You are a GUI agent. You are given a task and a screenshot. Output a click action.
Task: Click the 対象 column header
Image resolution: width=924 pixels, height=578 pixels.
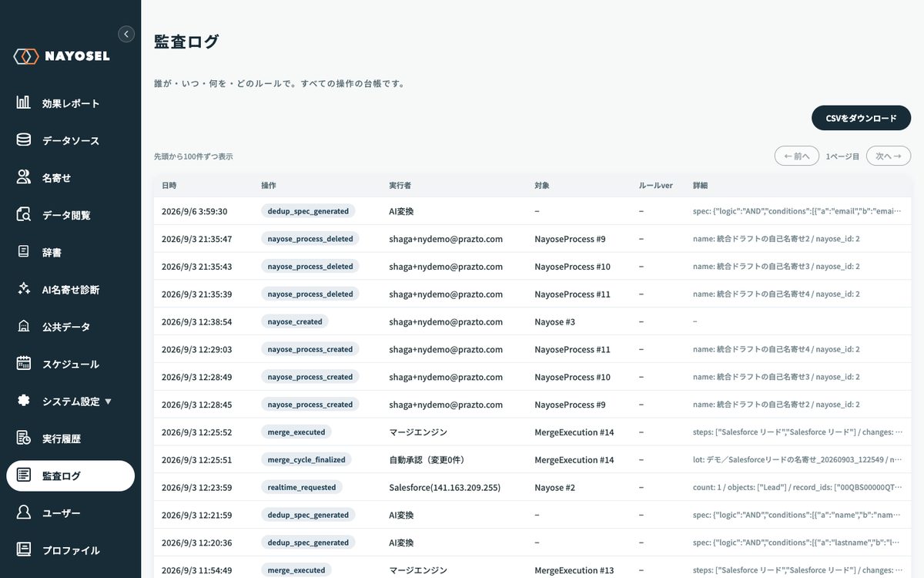pyautogui.click(x=542, y=186)
